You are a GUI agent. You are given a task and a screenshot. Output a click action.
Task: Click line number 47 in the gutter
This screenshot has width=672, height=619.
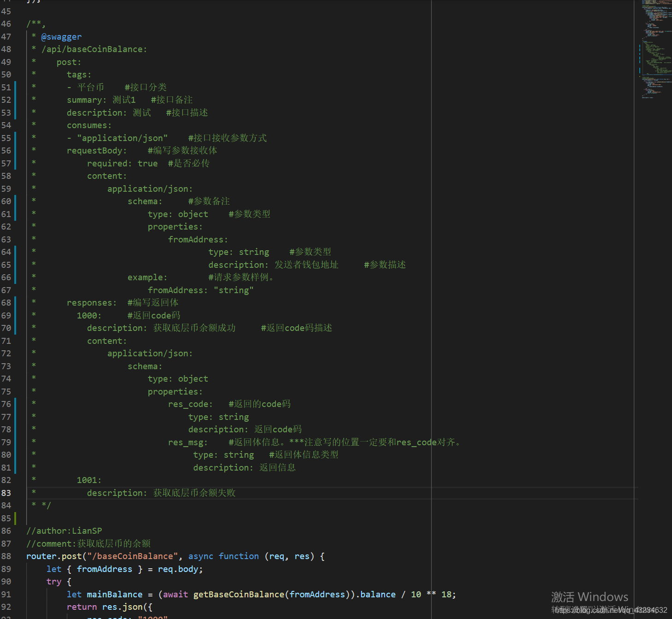point(6,36)
